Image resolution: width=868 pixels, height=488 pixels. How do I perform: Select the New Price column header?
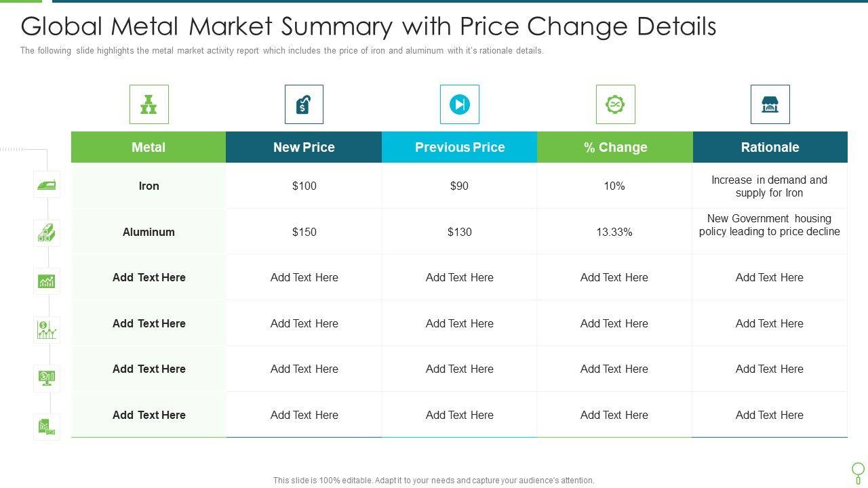[304, 147]
